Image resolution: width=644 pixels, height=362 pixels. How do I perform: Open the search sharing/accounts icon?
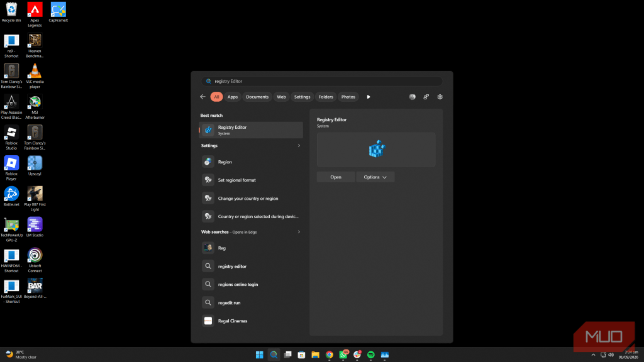[426, 97]
